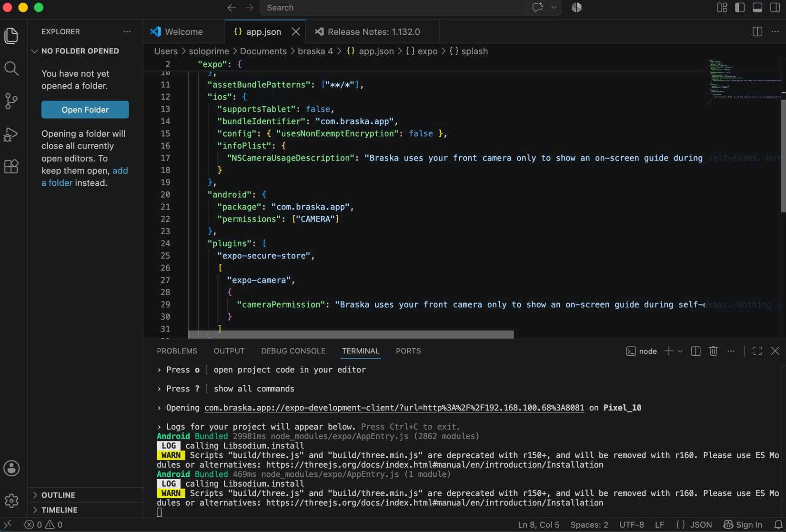Toggle the primary side bar
This screenshot has height=532, width=786.
tap(740, 8)
